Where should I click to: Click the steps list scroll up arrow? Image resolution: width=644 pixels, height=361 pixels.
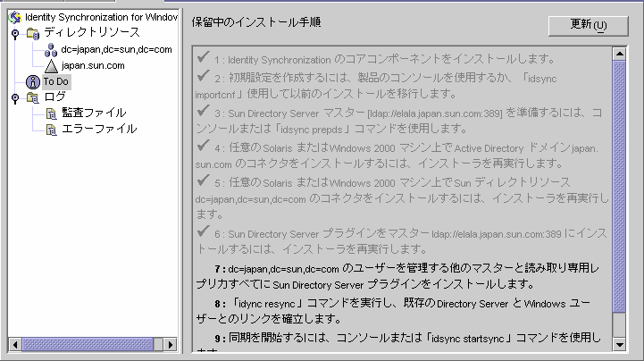point(619,54)
